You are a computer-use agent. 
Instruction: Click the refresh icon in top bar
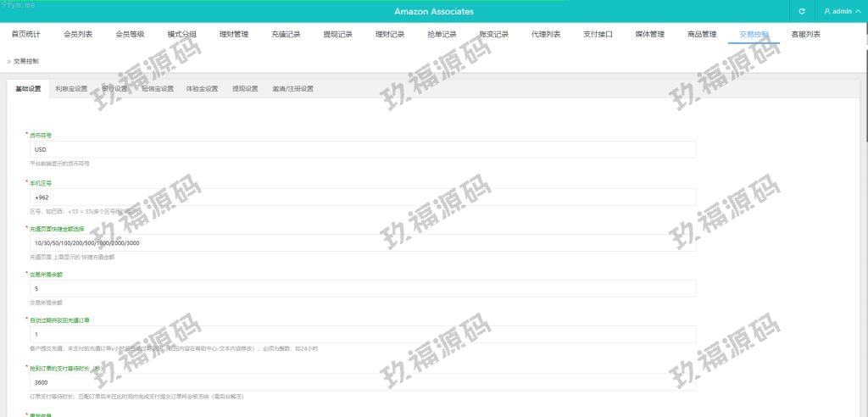click(x=802, y=12)
